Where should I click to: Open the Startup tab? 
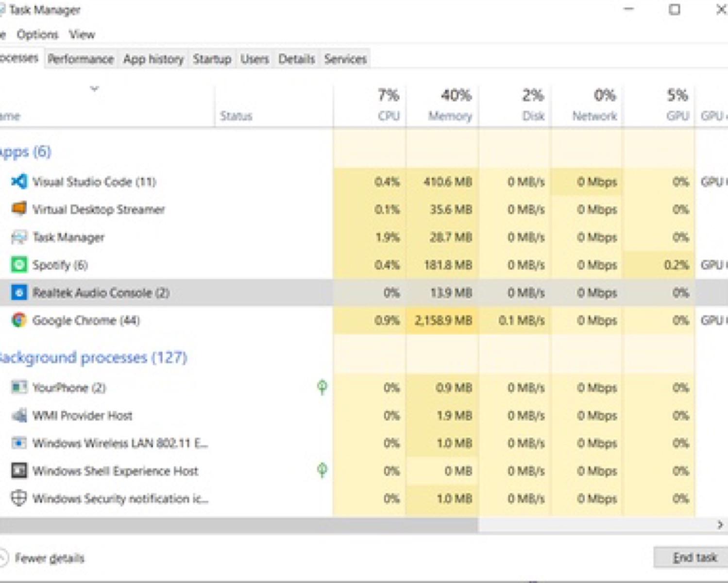tap(212, 59)
